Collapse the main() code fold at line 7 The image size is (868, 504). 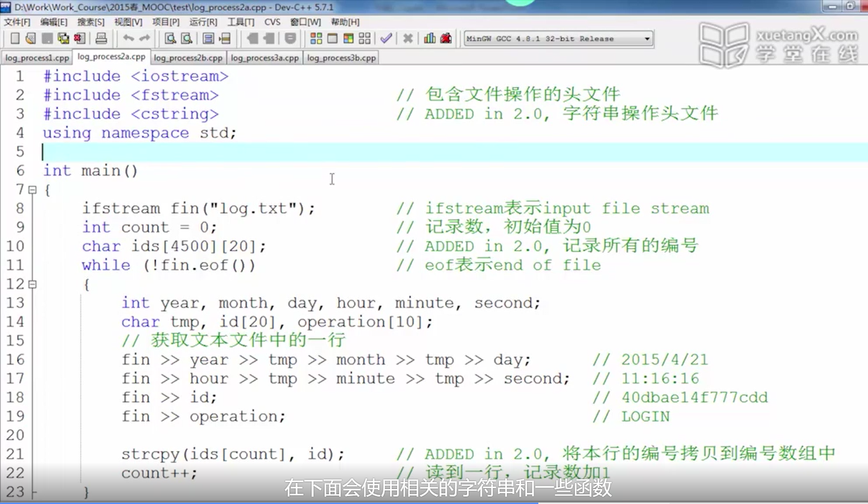tap(32, 190)
